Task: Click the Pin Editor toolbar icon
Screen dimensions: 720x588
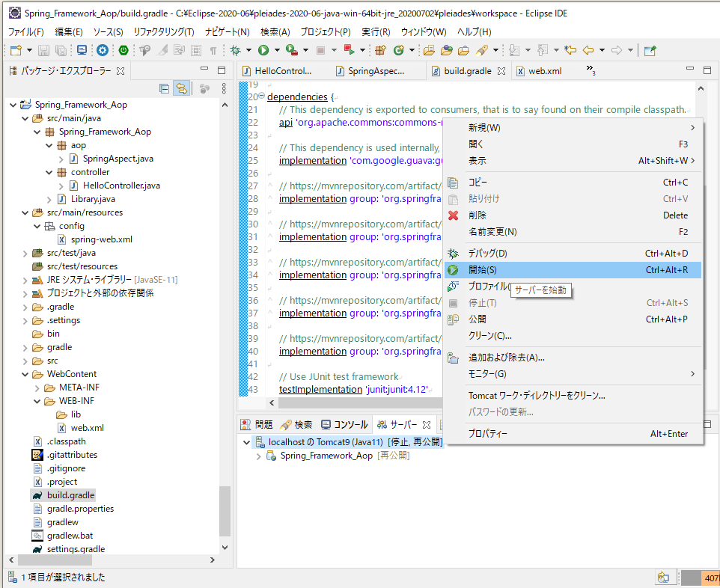Action: [x=650, y=50]
